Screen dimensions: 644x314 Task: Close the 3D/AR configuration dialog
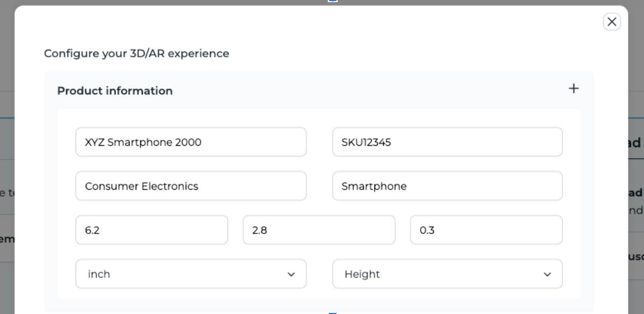[611, 21]
